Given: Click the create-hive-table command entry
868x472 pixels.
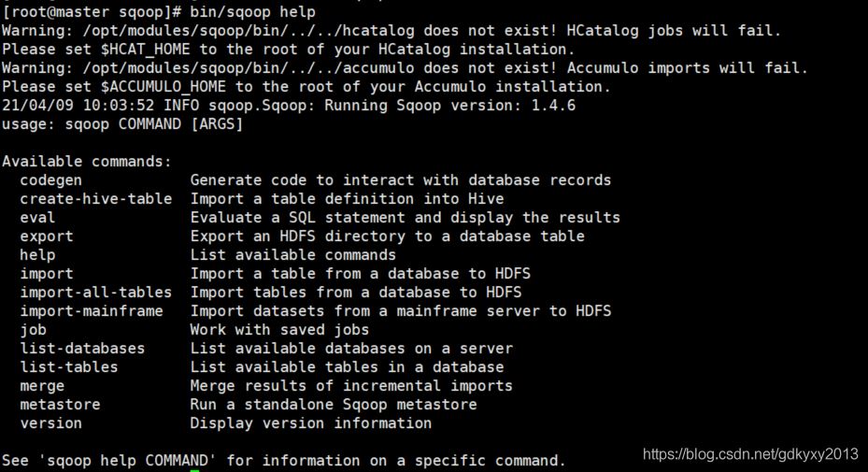Looking at the screenshot, I should (x=95, y=199).
